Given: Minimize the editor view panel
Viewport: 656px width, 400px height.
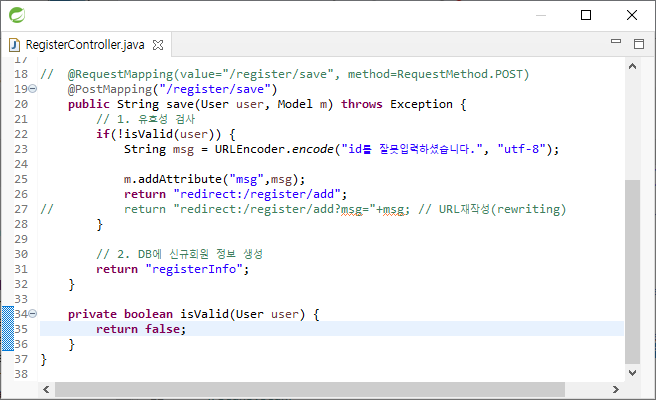Looking at the screenshot, I should tap(616, 41).
